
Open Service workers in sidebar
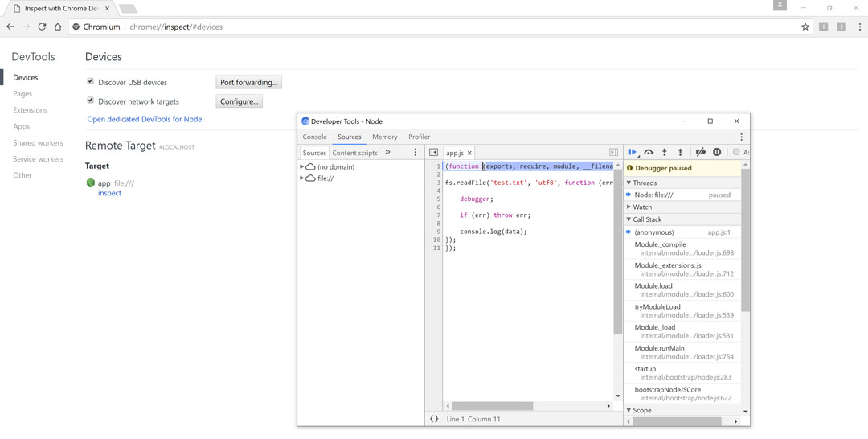pos(39,159)
